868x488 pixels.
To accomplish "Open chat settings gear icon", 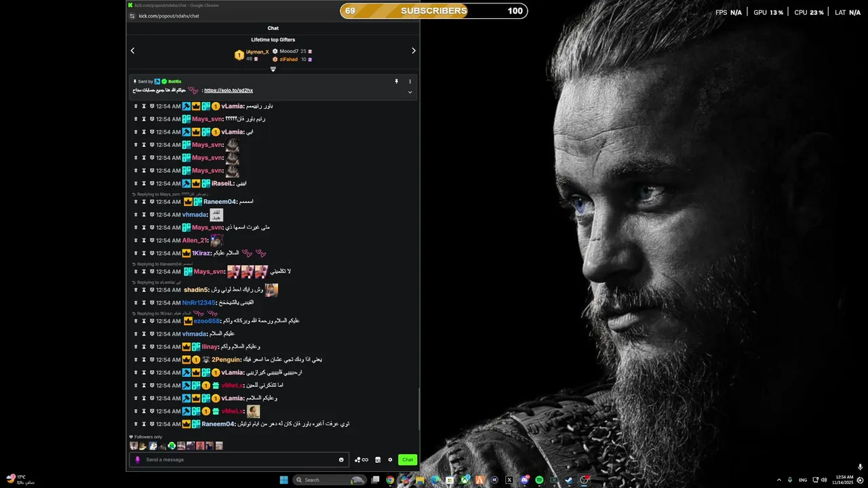I will pyautogui.click(x=390, y=460).
